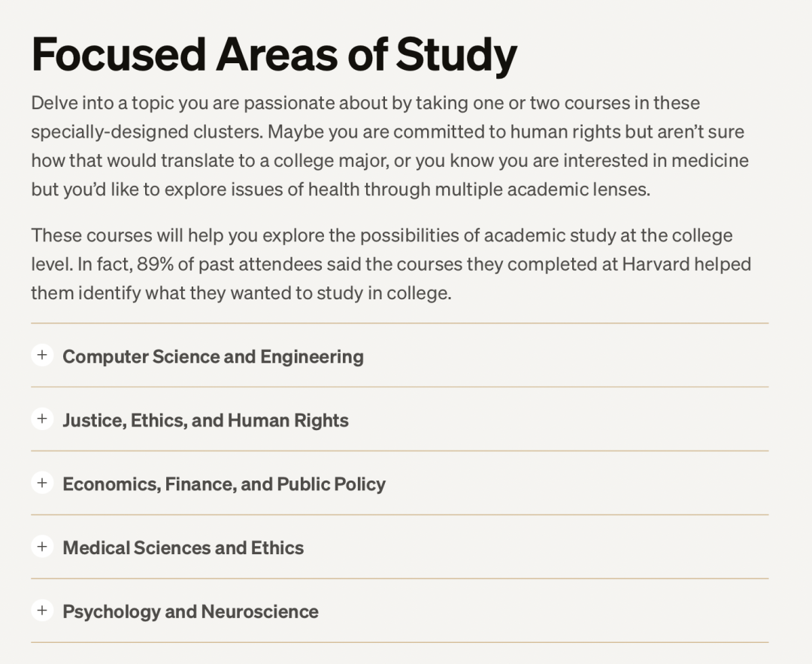812x664 pixels.
Task: Click the plus icon beside Medical Sciences and Ethics
Action: click(x=42, y=547)
